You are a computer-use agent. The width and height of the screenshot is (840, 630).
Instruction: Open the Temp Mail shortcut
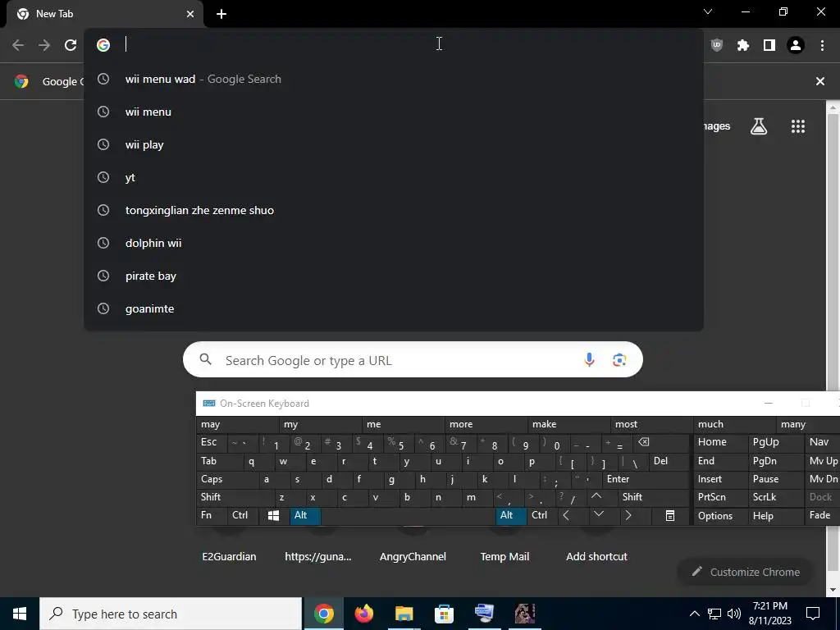(x=504, y=556)
